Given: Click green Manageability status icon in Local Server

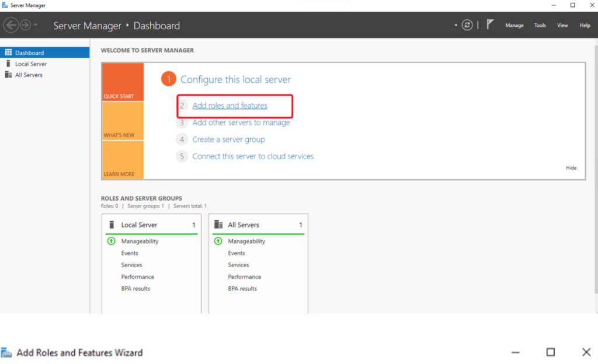Looking at the screenshot, I should (x=111, y=241).
